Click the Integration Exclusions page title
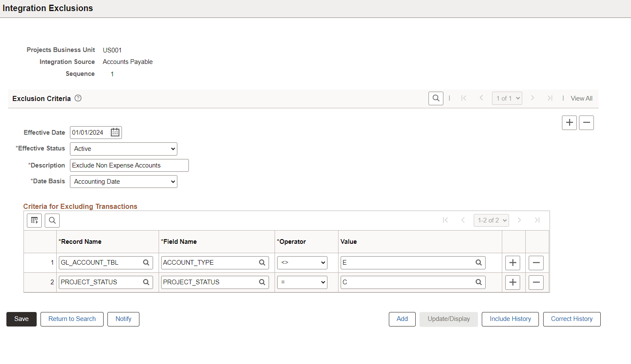Screen dimensions: 631x364 click(x=48, y=8)
